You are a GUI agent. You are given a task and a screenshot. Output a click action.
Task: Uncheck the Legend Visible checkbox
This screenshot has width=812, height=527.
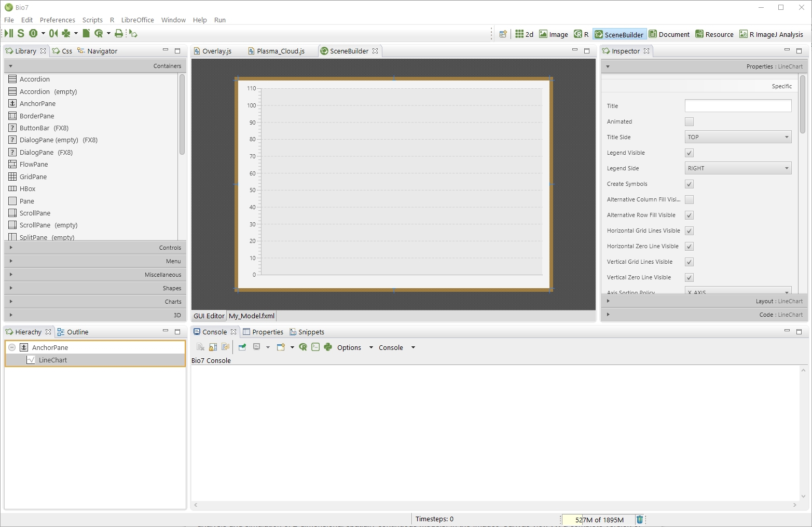pos(689,153)
